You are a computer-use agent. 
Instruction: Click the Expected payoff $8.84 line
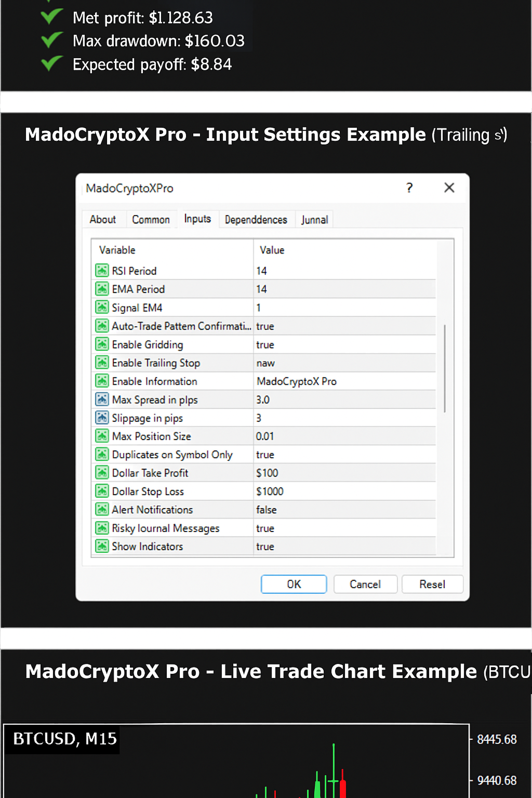click(x=152, y=64)
